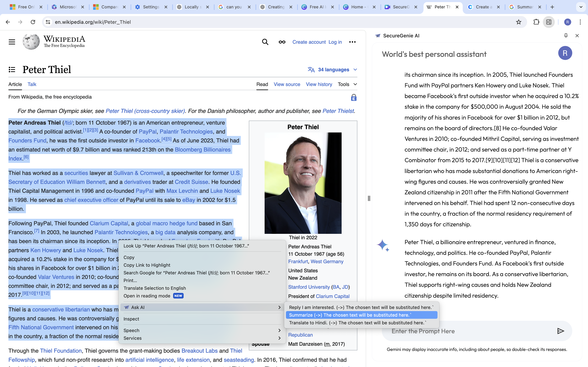Viewport: 588px width, 367px height.
Task: Switch to the Talk tab
Action: [x=32, y=84]
